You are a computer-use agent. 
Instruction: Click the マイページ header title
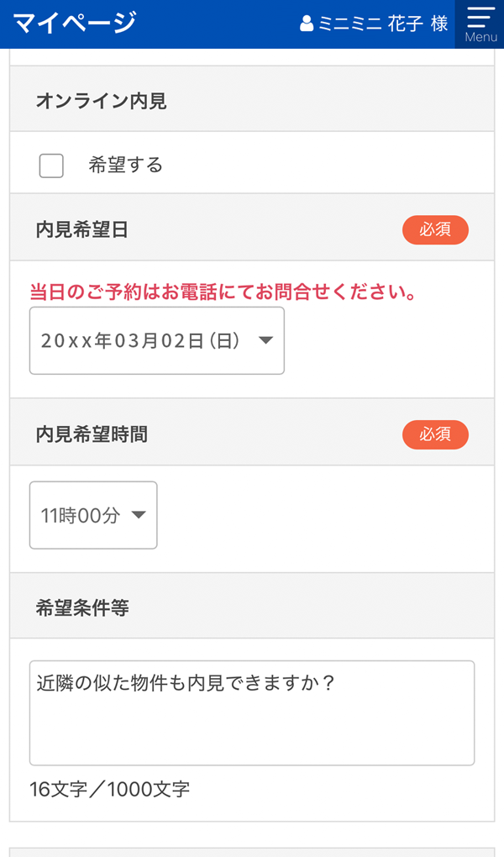(x=75, y=23)
